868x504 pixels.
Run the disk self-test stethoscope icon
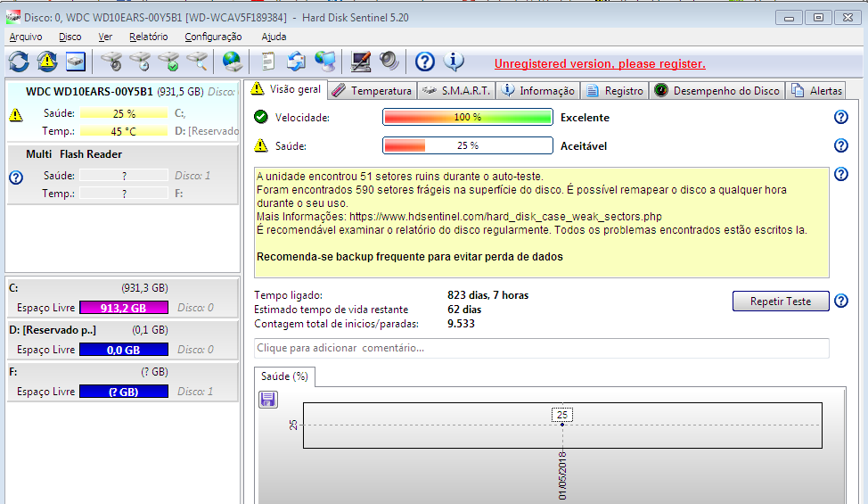pos(111,62)
